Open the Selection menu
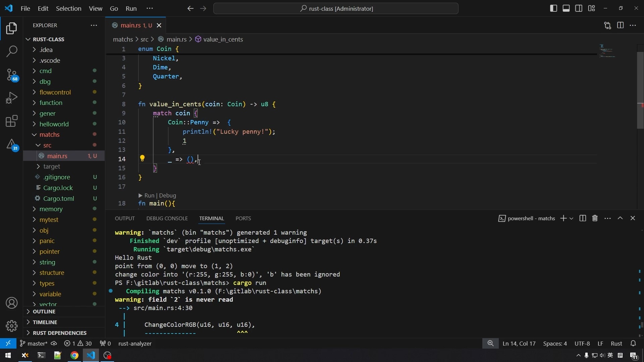The height and width of the screenshot is (362, 644). coord(68,9)
